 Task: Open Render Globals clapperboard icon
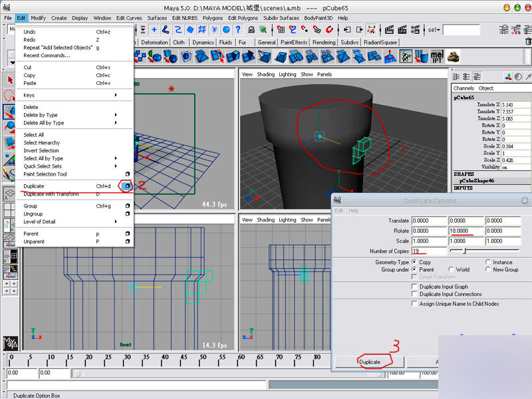pos(415,30)
